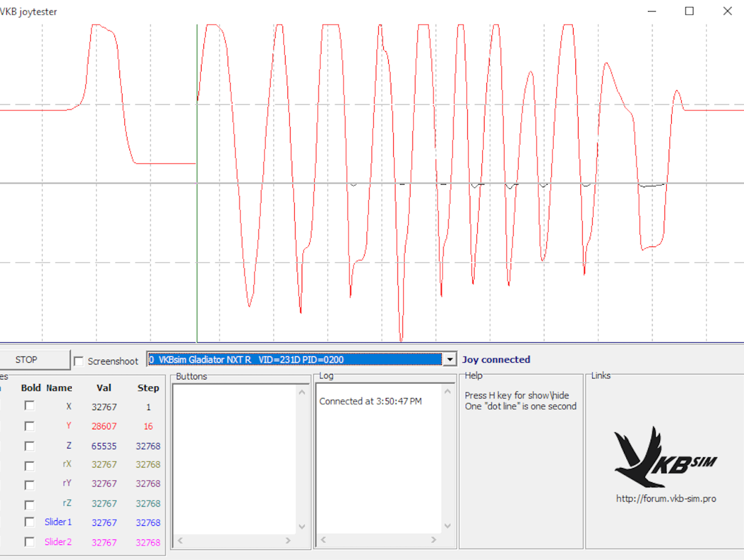Image resolution: width=744 pixels, height=560 pixels.
Task: Toggle Bold checkbox for Y axis
Action: tap(29, 426)
